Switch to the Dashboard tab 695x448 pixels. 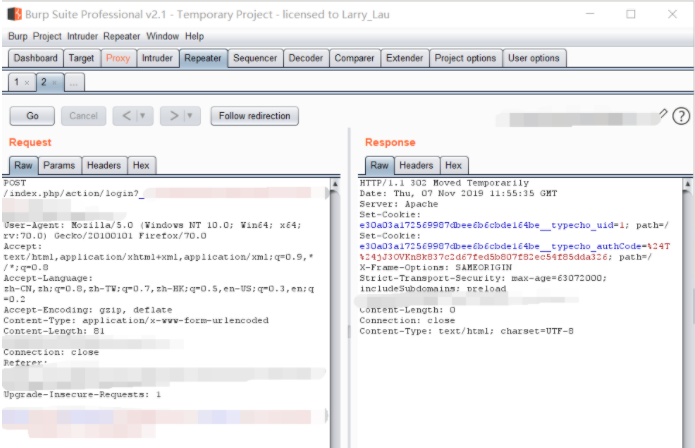pos(35,58)
